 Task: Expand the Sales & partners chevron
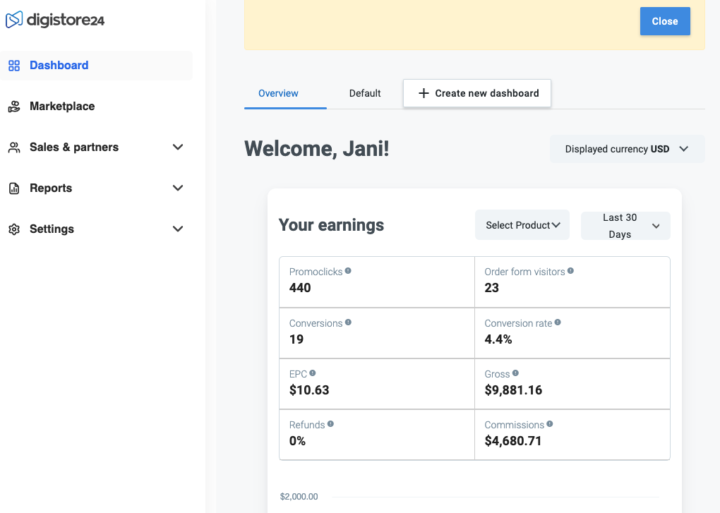click(178, 147)
